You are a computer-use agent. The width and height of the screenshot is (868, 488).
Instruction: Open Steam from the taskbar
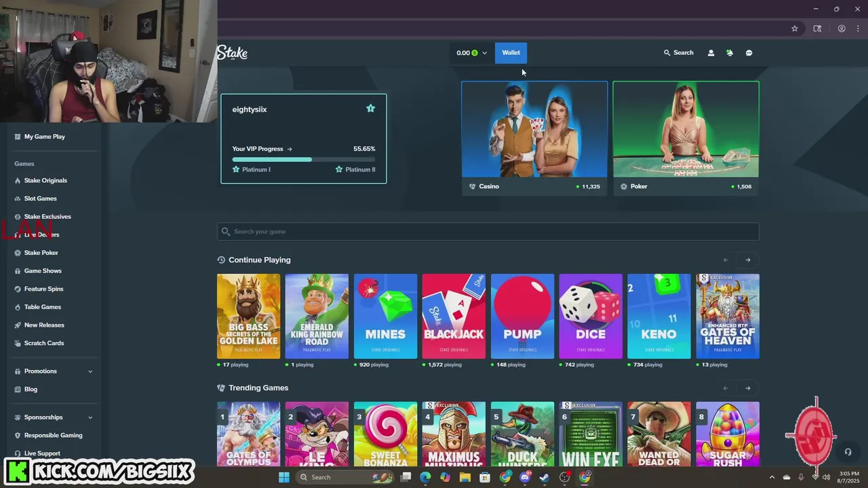pyautogui.click(x=545, y=477)
